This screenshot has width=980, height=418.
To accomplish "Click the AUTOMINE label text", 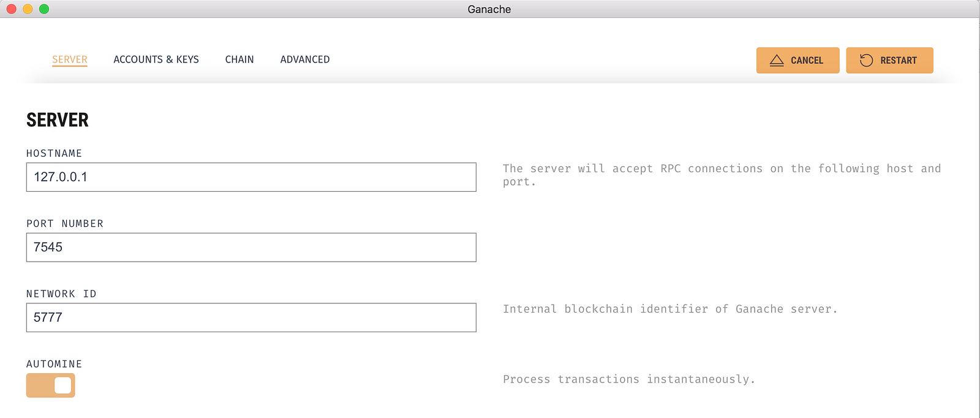I will tap(54, 364).
